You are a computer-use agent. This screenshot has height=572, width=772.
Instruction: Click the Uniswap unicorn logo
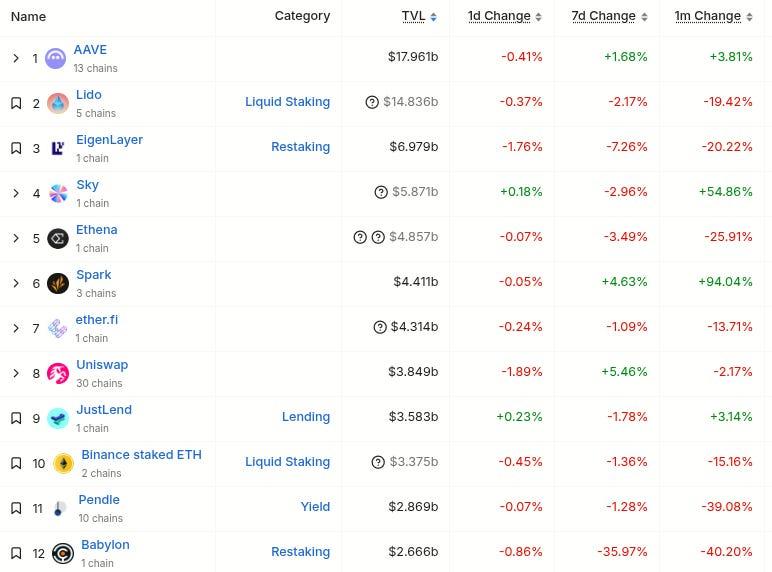point(59,373)
